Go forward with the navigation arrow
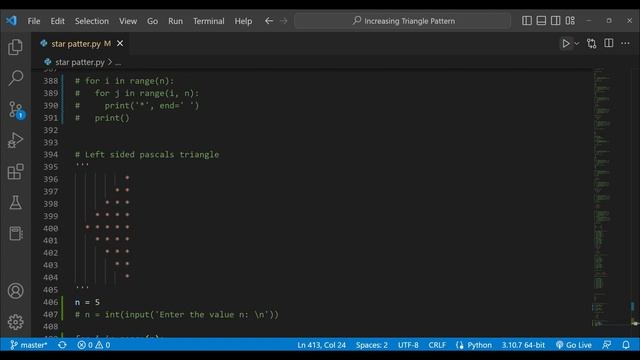The width and height of the screenshot is (640, 360). coord(284,20)
